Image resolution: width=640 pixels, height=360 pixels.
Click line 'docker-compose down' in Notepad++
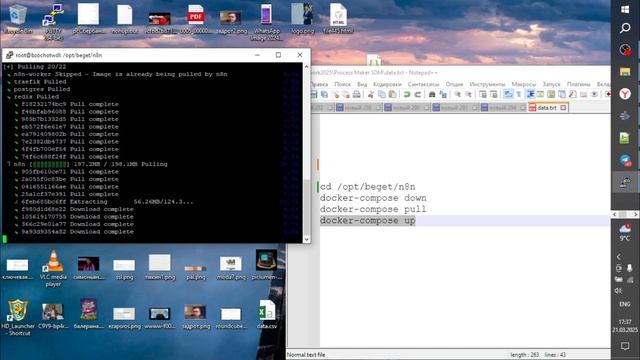tap(373, 198)
